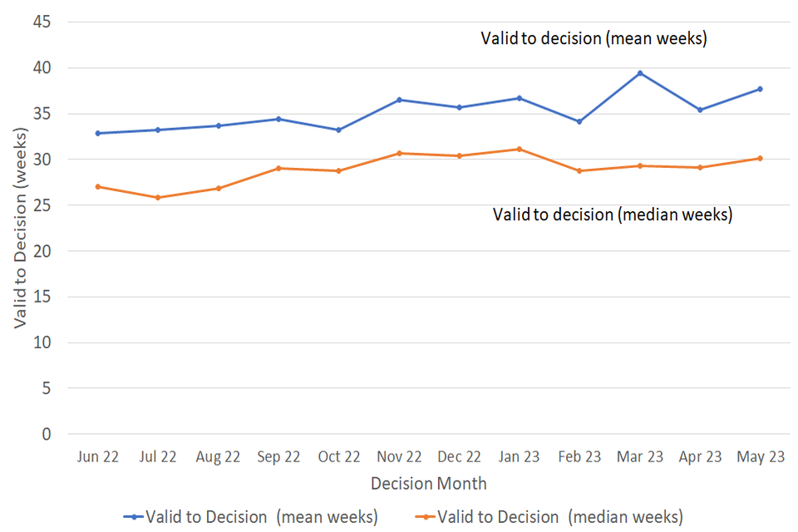Image resolution: width=798 pixels, height=532 pixels.
Task: Click the mean data point for Nov 22
Action: 399,100
